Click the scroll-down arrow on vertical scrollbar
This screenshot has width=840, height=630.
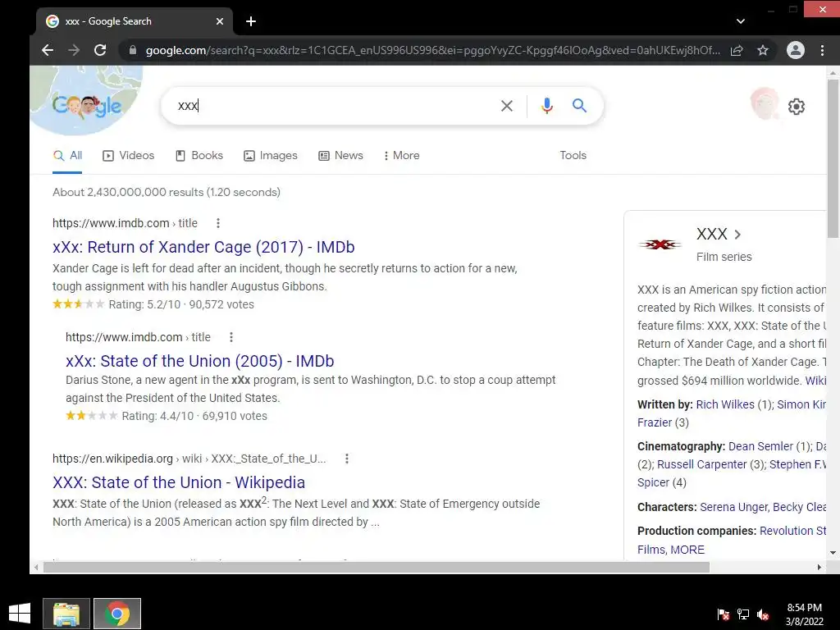(x=833, y=553)
